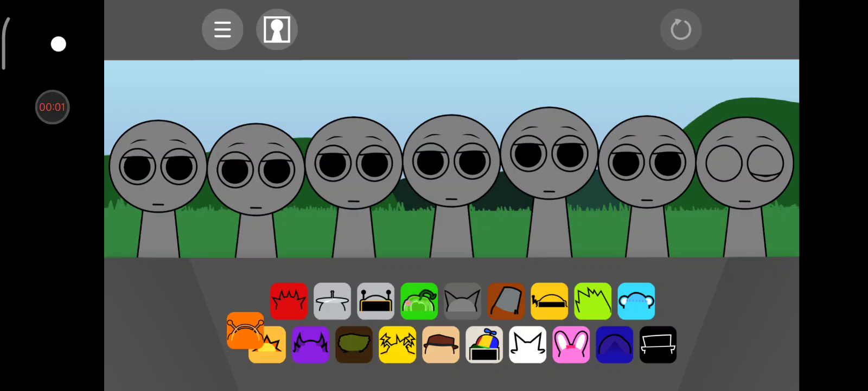
Task: Open the hamburger menu button
Action: tap(222, 29)
